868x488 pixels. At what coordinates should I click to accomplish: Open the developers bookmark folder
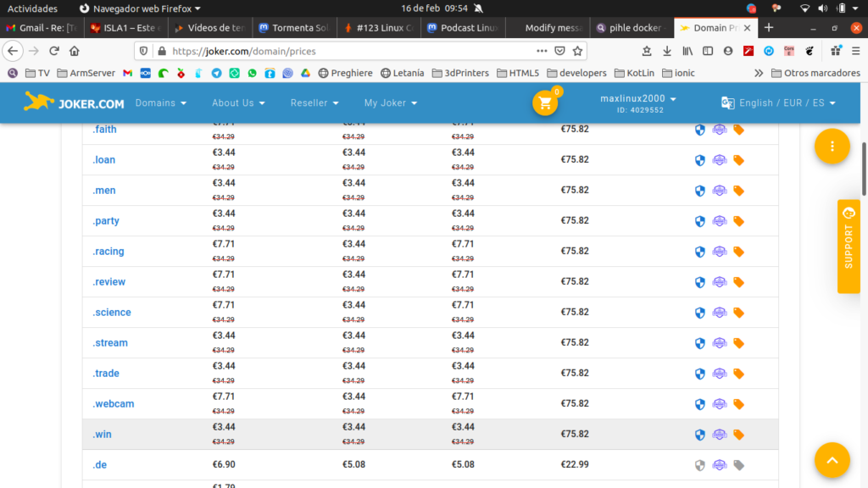coord(576,73)
